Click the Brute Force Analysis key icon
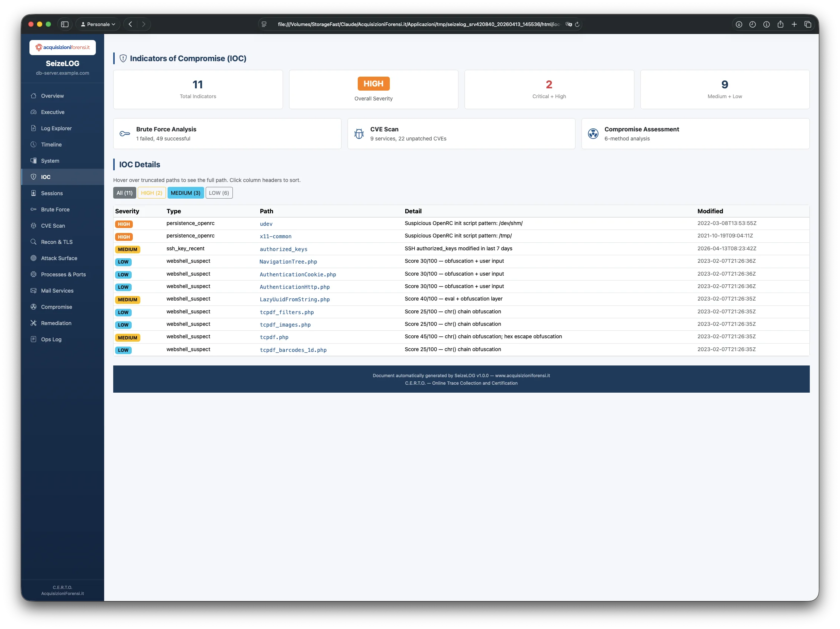Viewport: 840px width, 629px height. (125, 134)
